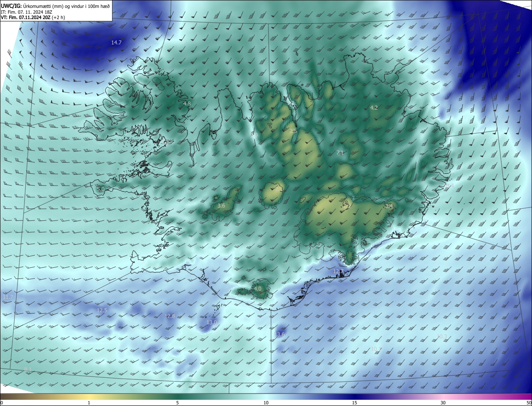Click the 13.0 label off the south coast

pos(212,322)
